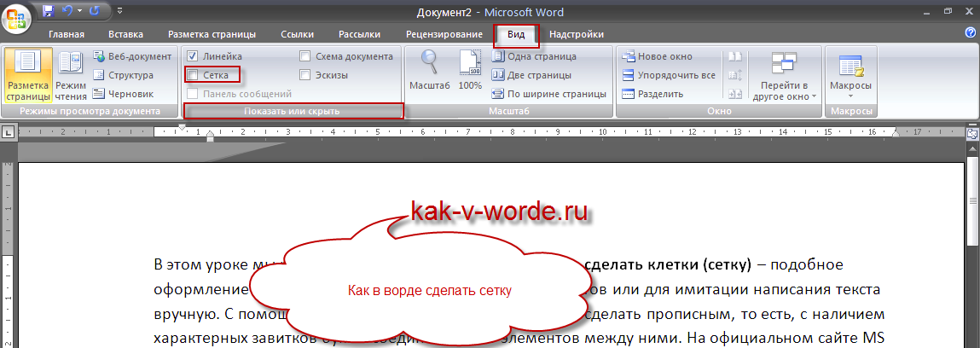Screen dimensions: 980x348
Task: Click the document title 'Документ2 - Microsoft Word'
Action: click(x=490, y=12)
